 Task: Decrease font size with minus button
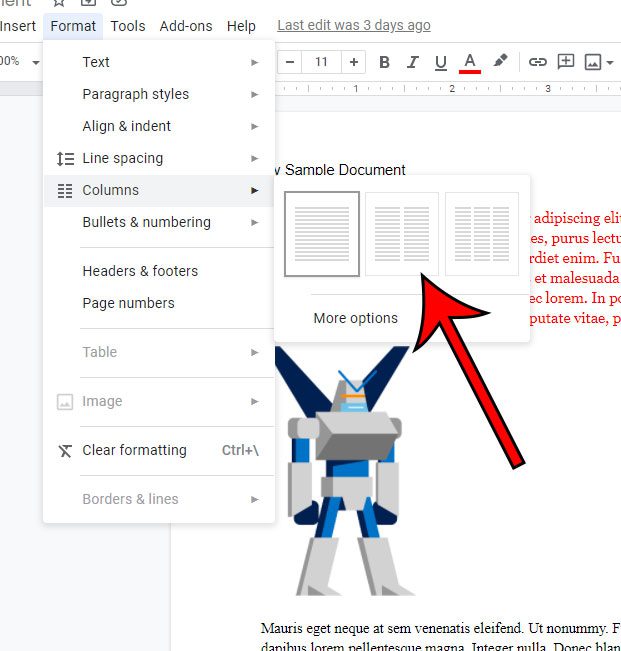point(291,62)
